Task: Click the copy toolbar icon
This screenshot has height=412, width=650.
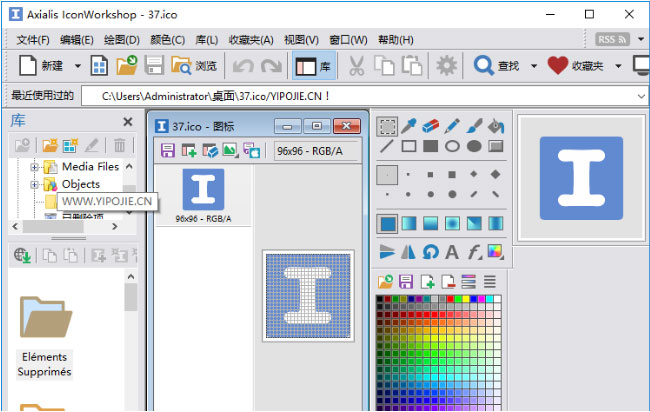Action: 384,66
